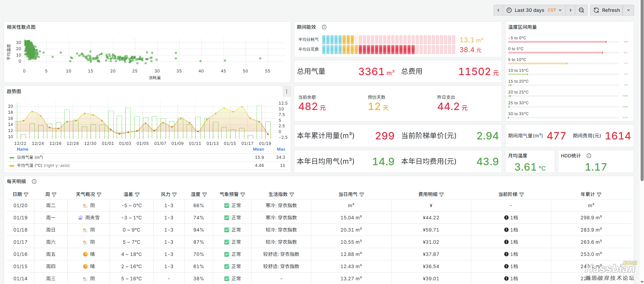Filter the 日期 column
This screenshot has width=644, height=284.
pos(26,195)
